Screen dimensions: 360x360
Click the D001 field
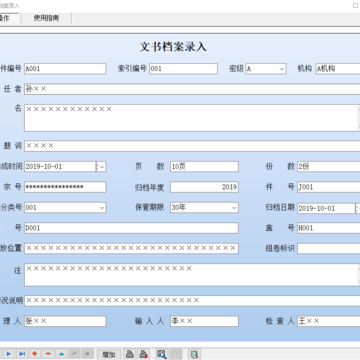pyautogui.click(x=131, y=228)
